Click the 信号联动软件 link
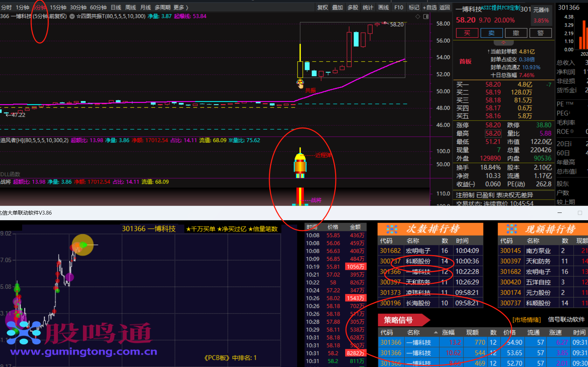Screen dimensions: 588x367 (566, 319)
